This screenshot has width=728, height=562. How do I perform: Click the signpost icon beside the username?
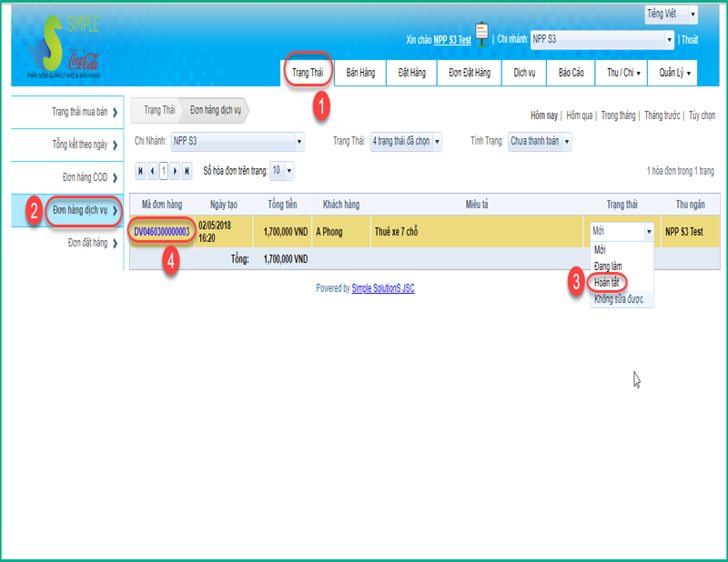coord(482,35)
